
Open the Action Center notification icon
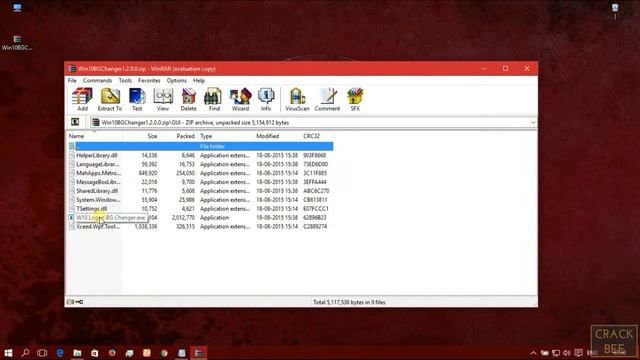(x=578, y=353)
